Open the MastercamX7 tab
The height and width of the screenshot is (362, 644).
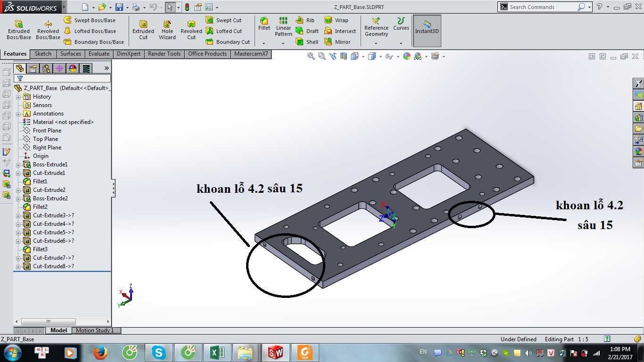[251, 54]
